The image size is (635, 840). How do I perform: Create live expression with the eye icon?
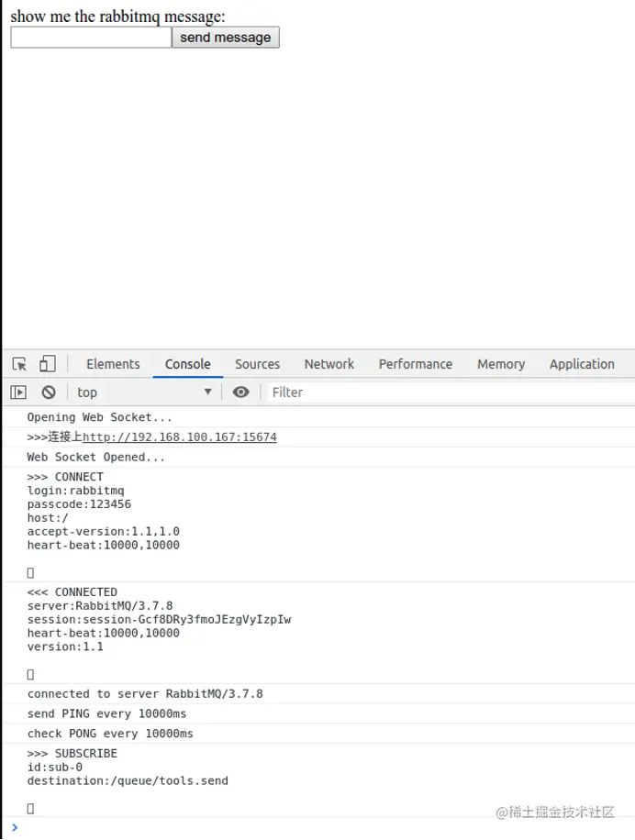click(240, 392)
